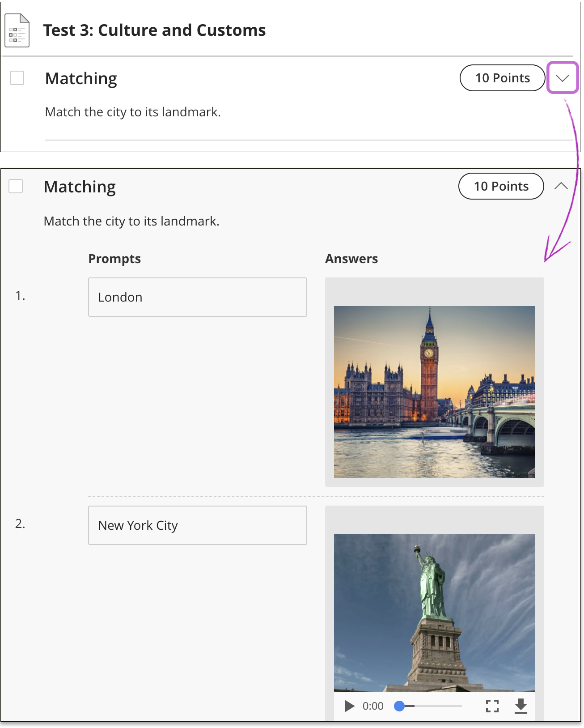Play the Statue of Liberty video
This screenshot has height=728, width=584.
coord(349,706)
